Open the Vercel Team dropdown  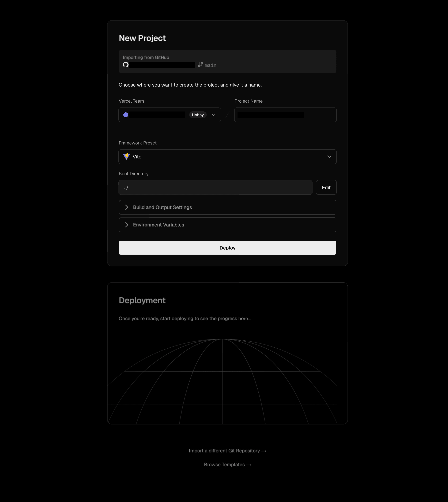(x=170, y=115)
